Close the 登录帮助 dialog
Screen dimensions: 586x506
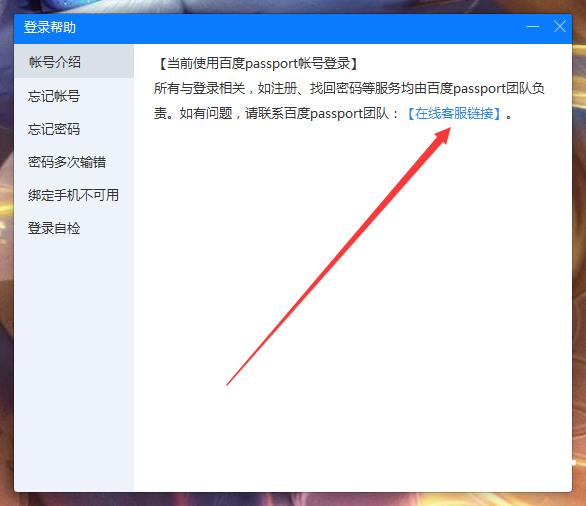[x=559, y=27]
